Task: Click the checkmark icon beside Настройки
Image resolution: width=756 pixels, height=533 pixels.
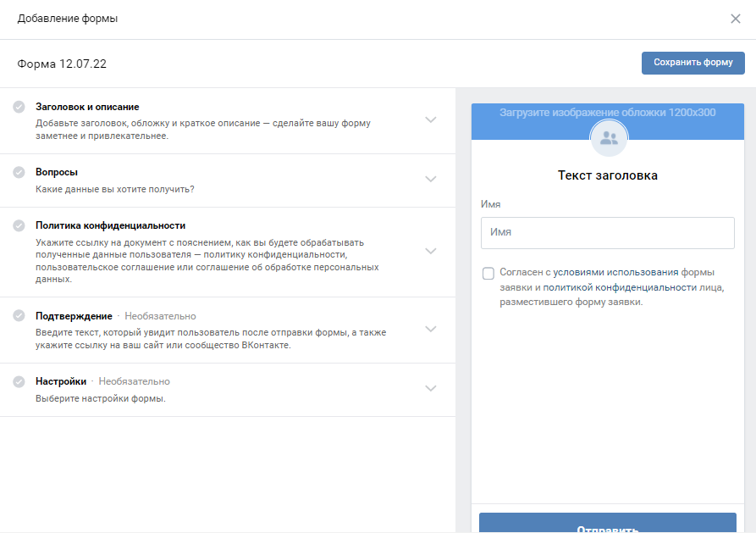Action: point(19,381)
